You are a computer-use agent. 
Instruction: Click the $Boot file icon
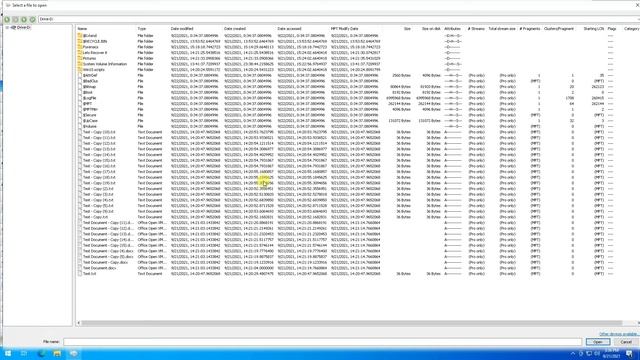coord(80,93)
